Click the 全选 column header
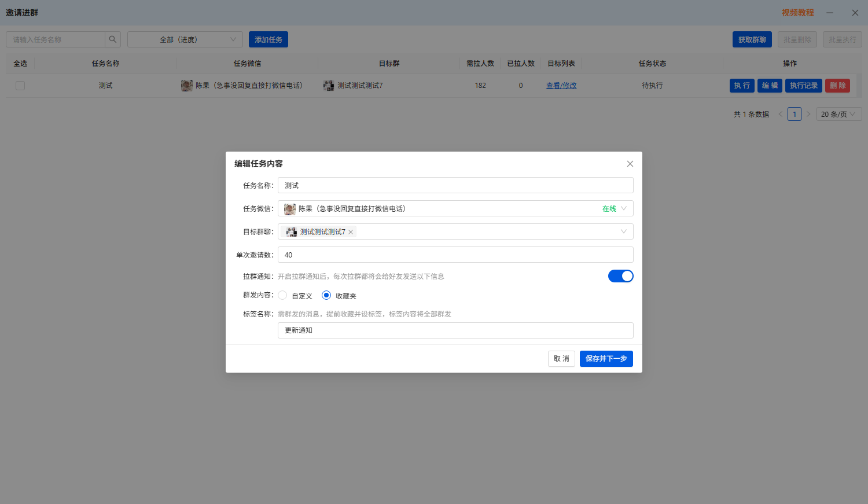The height and width of the screenshot is (504, 868). pyautogui.click(x=20, y=64)
